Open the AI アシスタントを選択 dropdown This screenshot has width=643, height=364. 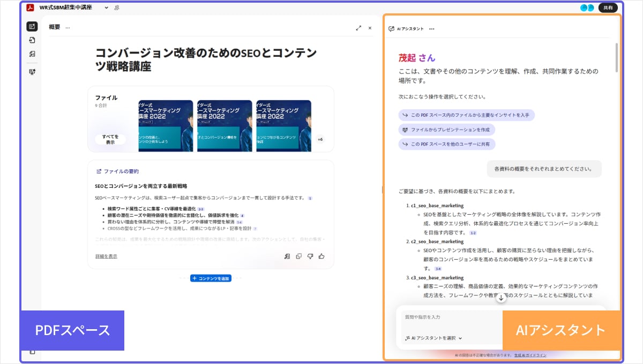434,338
